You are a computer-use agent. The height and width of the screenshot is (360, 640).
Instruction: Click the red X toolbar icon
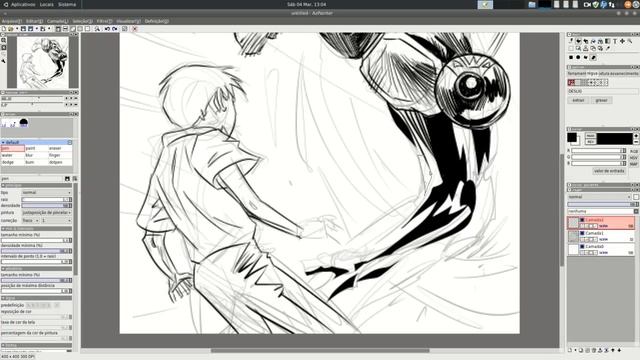[135, 29]
